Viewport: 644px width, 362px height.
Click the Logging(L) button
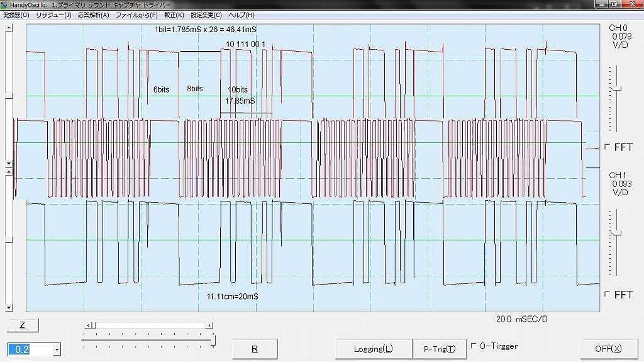point(374,349)
